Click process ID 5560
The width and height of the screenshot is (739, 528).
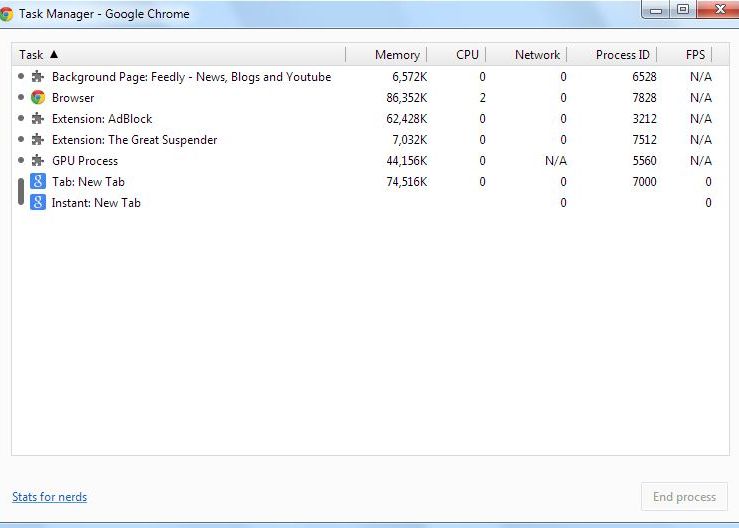coord(644,160)
